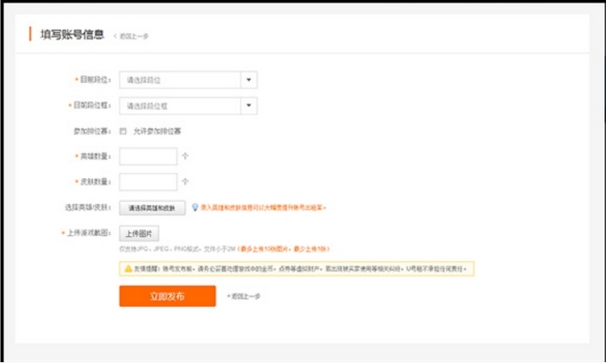Submit with the orange 立即发布 button
Viewport: 606px width, 364px height.
[167, 296]
